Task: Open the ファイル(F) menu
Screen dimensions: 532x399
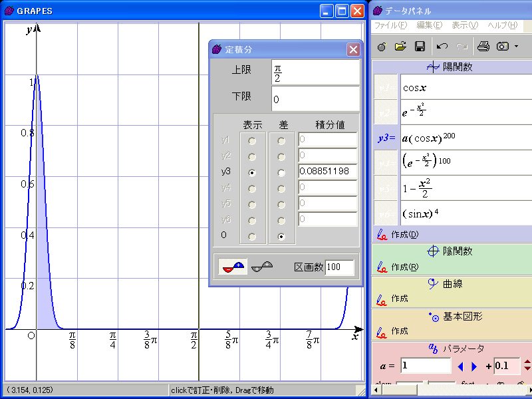Action: tap(390, 25)
